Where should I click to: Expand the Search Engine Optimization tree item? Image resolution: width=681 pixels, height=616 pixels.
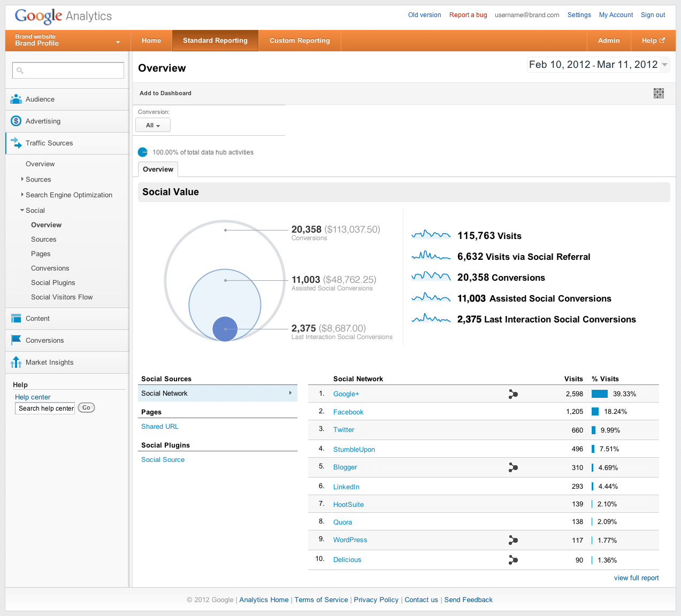(22, 195)
